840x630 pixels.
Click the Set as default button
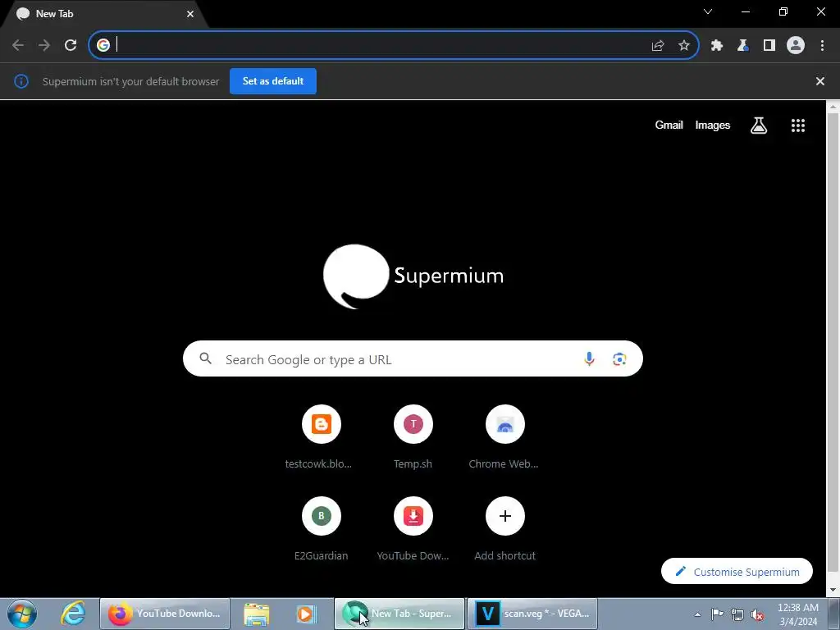[x=273, y=81]
